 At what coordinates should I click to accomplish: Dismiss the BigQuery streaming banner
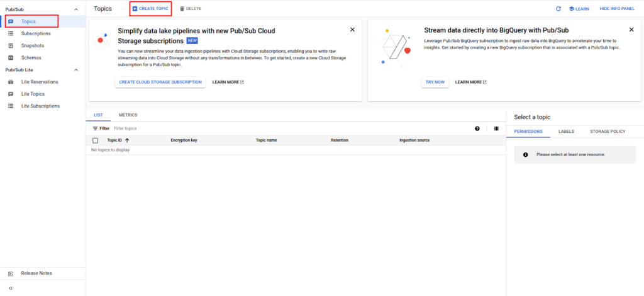click(x=631, y=30)
